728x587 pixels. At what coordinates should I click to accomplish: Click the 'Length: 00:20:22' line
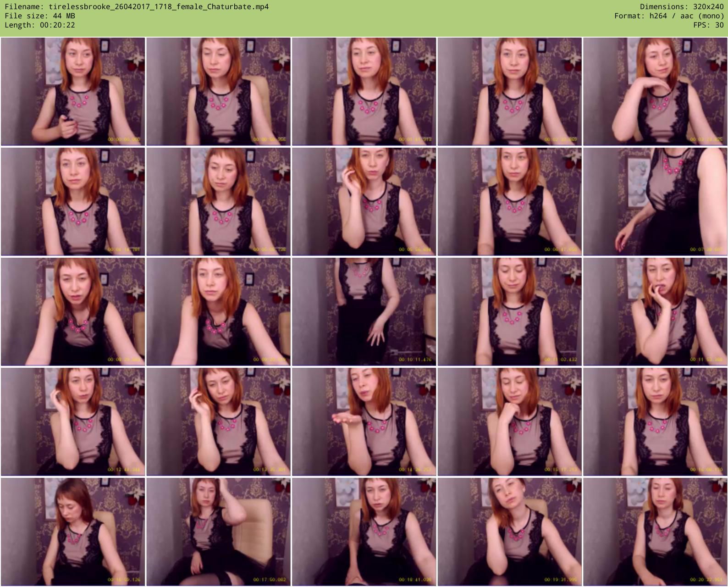(x=40, y=25)
